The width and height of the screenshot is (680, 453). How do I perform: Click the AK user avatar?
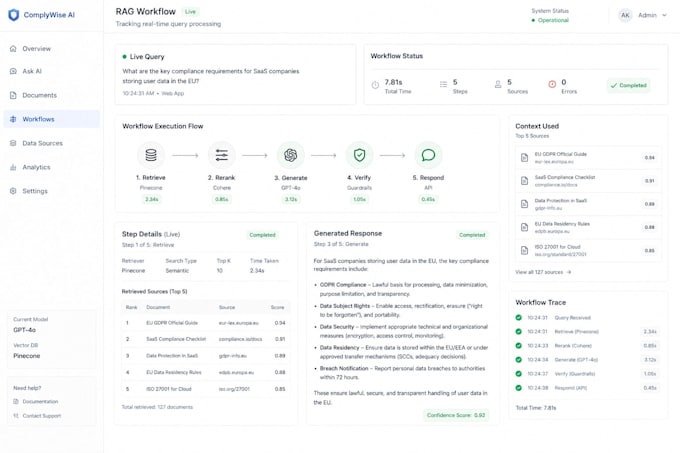625,15
